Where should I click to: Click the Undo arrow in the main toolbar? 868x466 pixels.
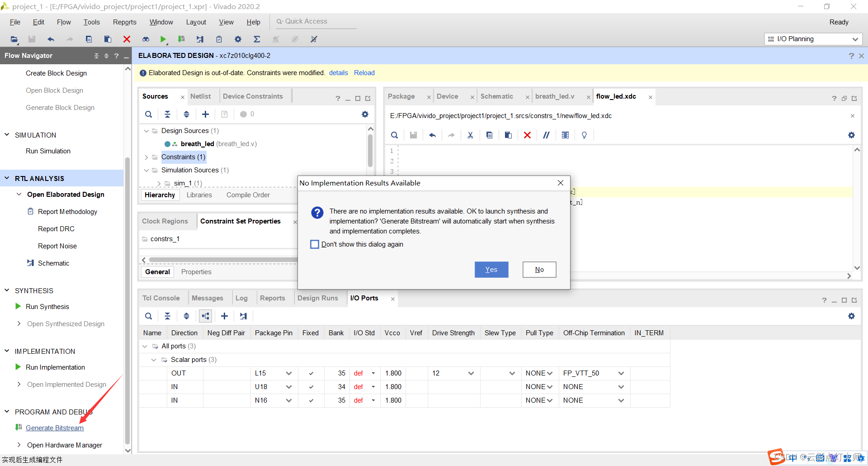coord(51,39)
